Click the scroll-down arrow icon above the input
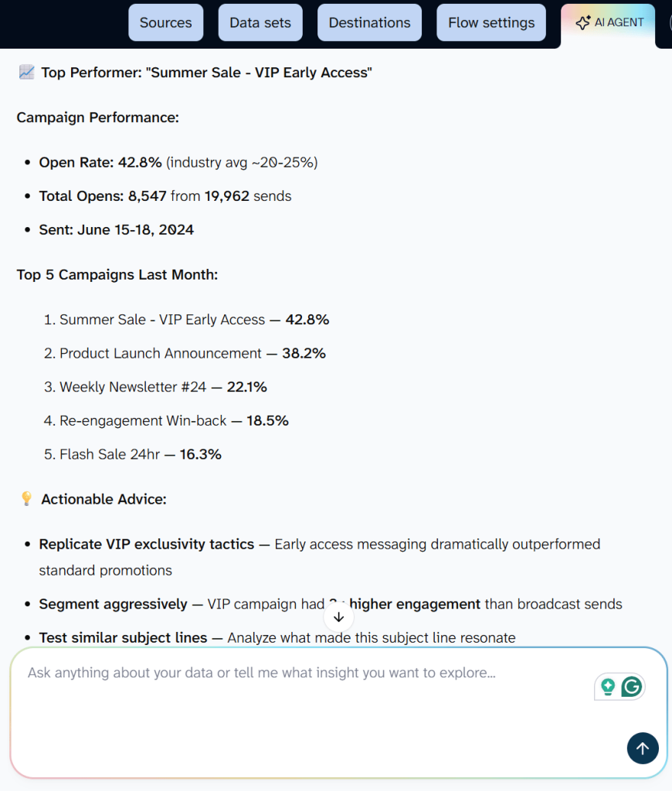 click(x=338, y=617)
